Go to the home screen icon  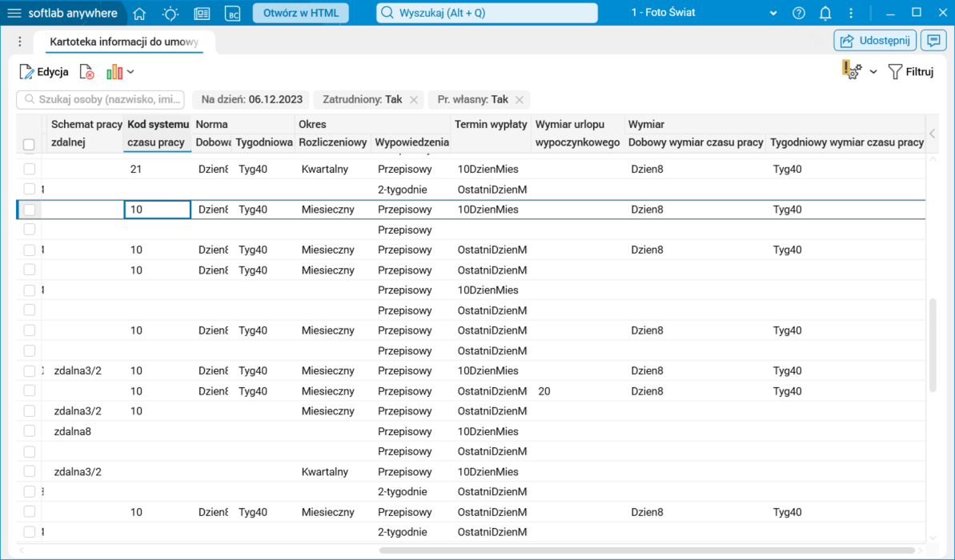point(139,14)
